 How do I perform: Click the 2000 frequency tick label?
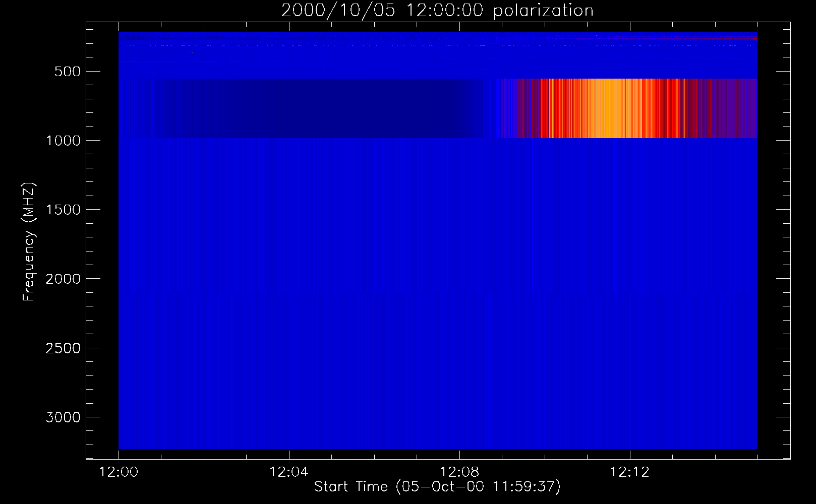pyautogui.click(x=63, y=279)
